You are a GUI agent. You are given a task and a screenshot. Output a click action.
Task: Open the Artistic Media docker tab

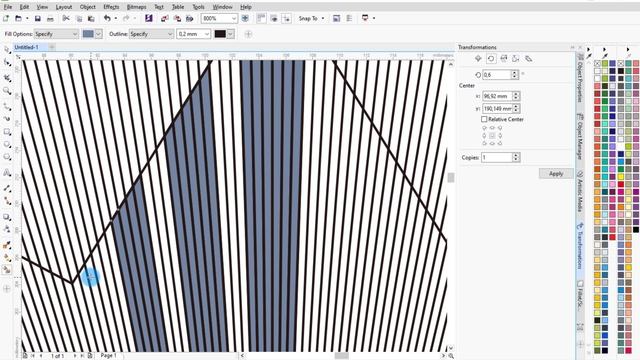[x=580, y=191]
